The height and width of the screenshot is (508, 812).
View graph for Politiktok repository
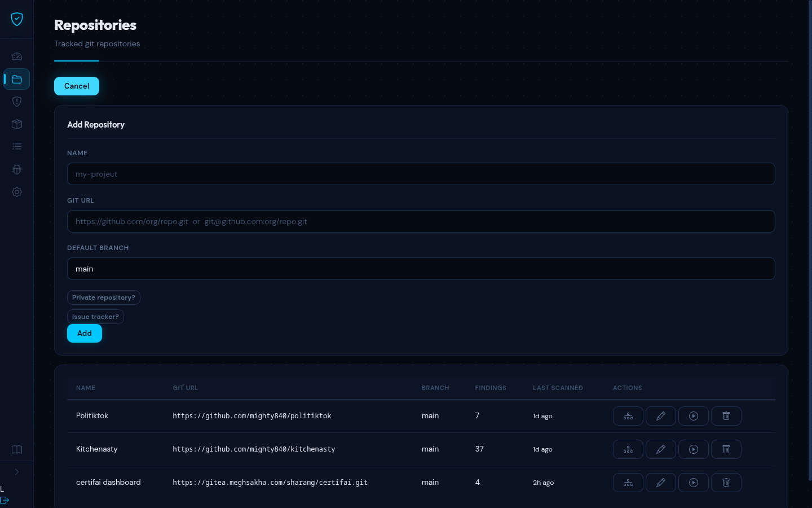pos(628,416)
